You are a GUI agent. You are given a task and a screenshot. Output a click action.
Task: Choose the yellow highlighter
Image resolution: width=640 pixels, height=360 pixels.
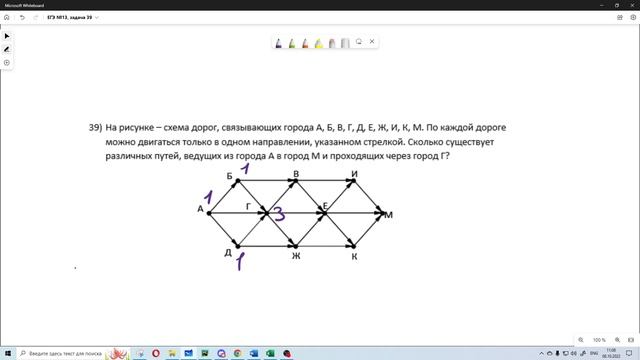pos(318,43)
